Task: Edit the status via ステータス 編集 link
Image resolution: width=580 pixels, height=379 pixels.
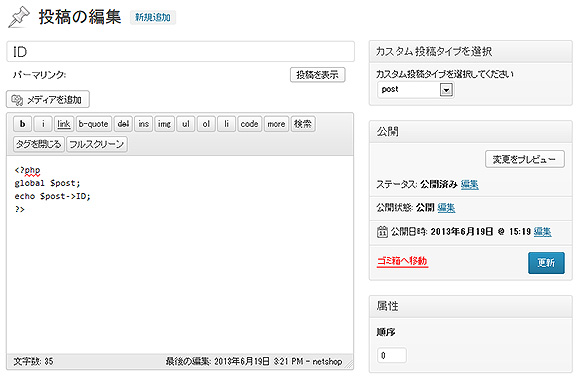Action: click(x=469, y=184)
